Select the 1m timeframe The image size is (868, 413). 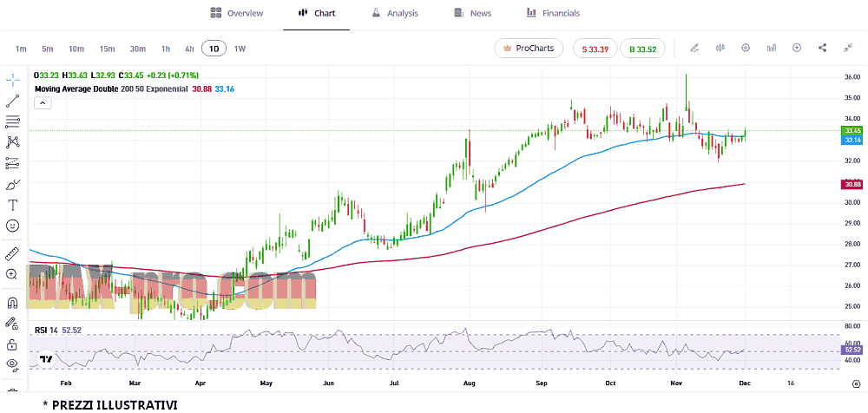21,49
